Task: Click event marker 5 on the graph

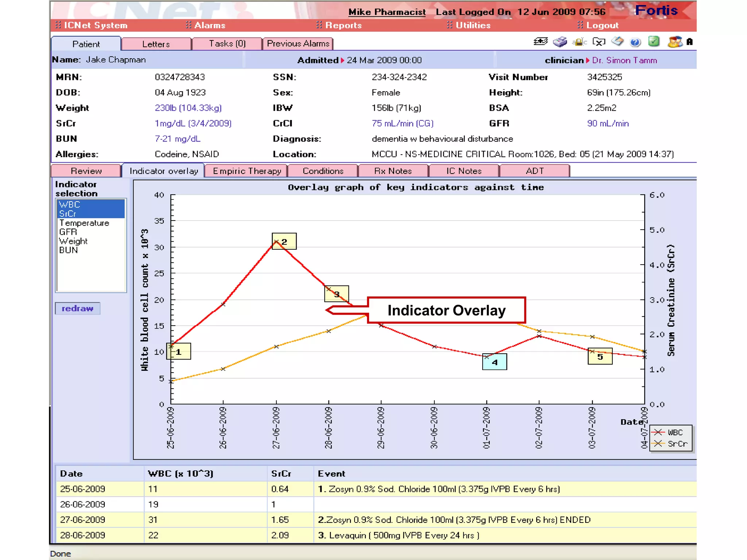Action: pyautogui.click(x=600, y=356)
